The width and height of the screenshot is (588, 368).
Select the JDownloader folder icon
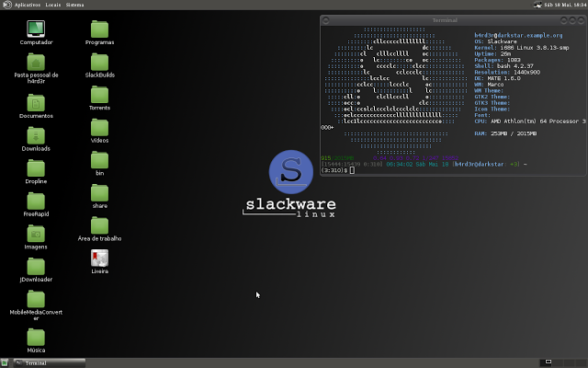pyautogui.click(x=36, y=267)
